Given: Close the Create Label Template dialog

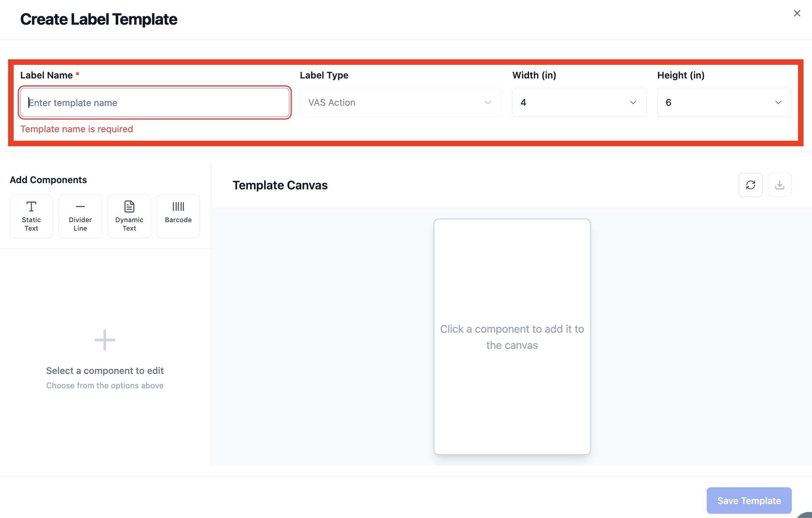Looking at the screenshot, I should click(x=797, y=13).
